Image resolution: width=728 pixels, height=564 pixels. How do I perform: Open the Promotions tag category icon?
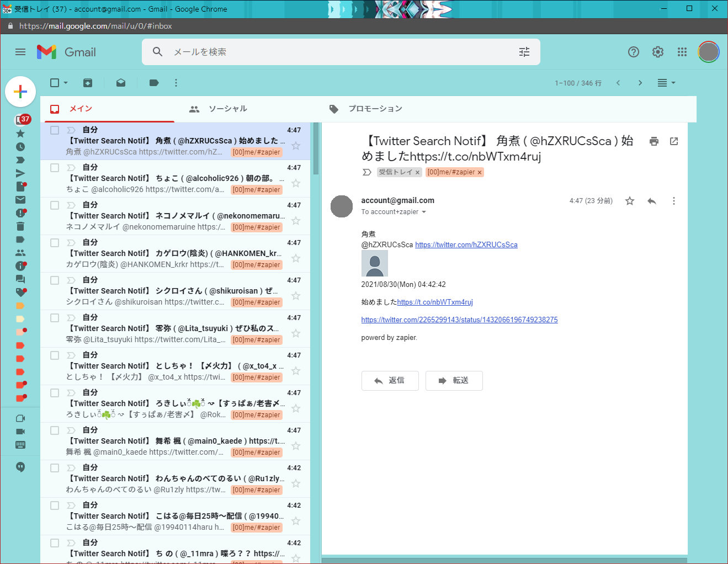20,292
